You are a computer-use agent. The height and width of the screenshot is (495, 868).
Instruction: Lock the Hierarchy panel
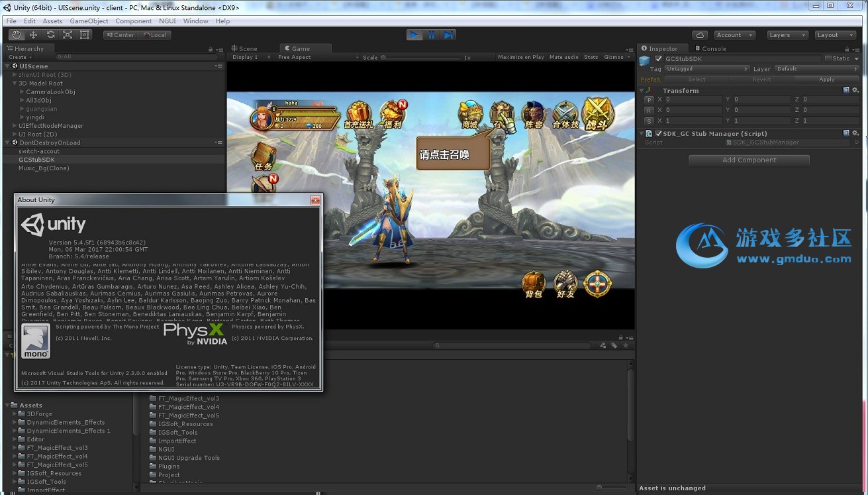[211, 49]
